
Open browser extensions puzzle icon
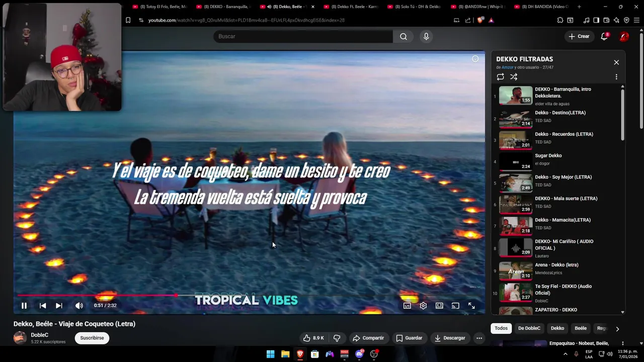coord(560,20)
